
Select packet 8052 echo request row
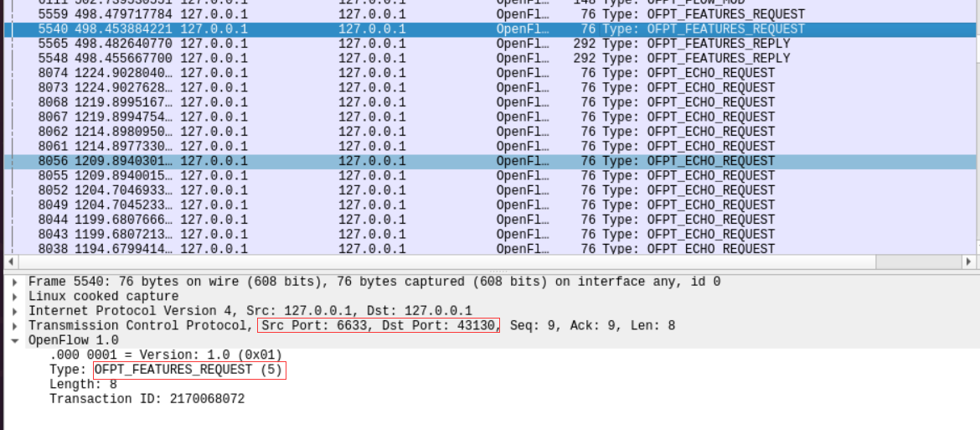[490, 190]
